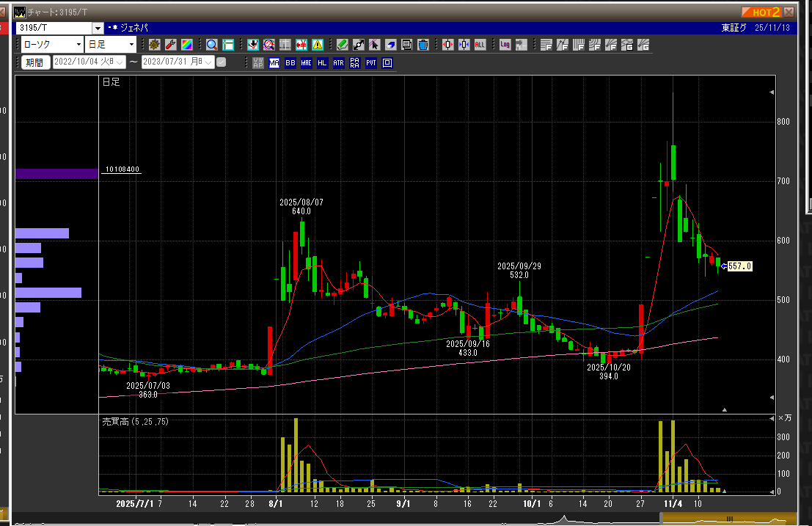Open the rainbow color settings icon
This screenshot has width=812, height=526.
tap(186, 45)
